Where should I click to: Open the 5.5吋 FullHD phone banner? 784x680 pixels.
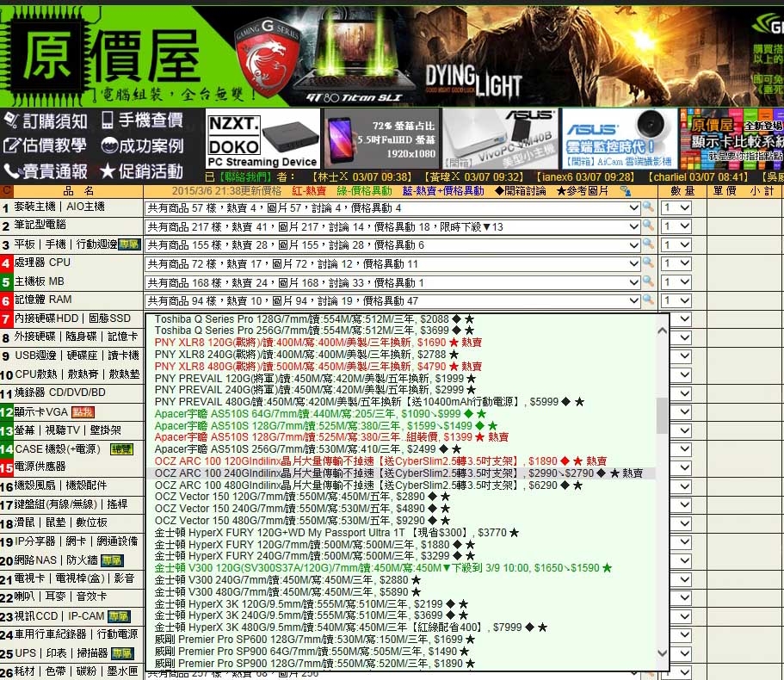(x=381, y=139)
